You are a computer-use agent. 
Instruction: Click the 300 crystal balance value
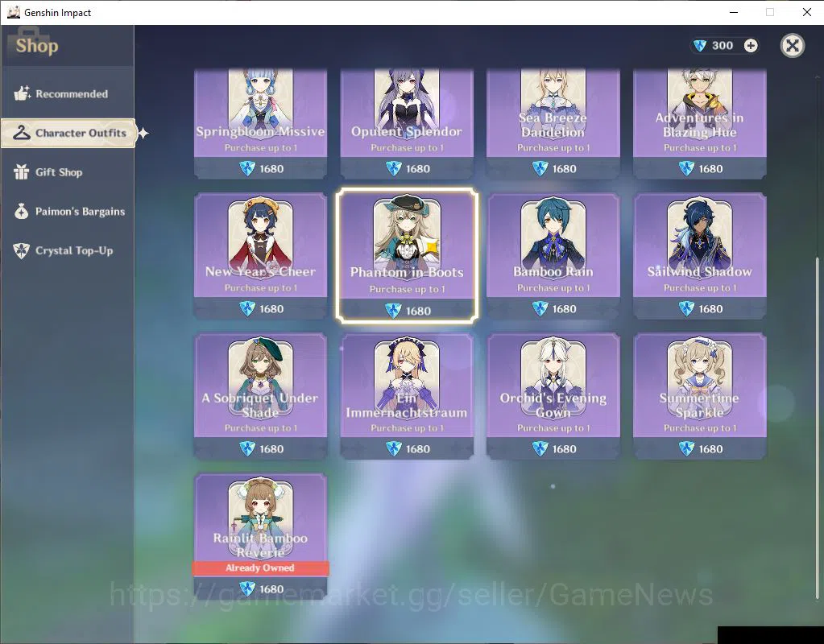point(723,46)
